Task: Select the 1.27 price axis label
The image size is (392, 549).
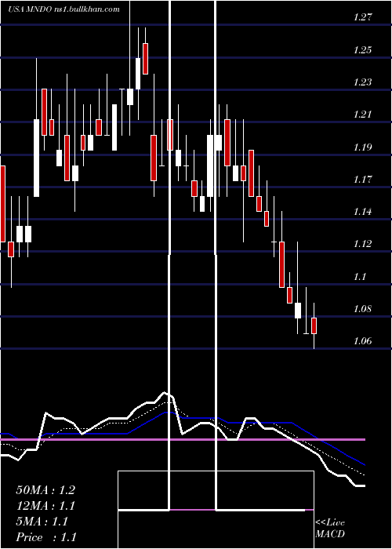Action: 362,17
